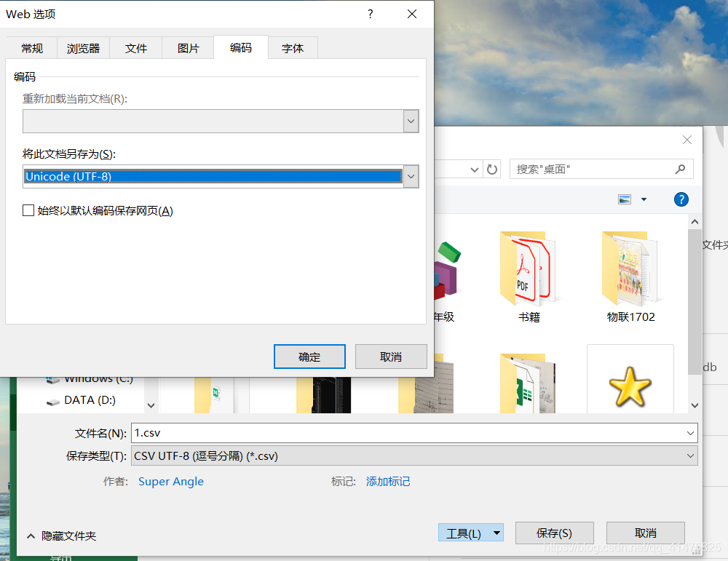728x561 pixels.
Task: Open the 物联1702 folder
Action: pyautogui.click(x=630, y=269)
